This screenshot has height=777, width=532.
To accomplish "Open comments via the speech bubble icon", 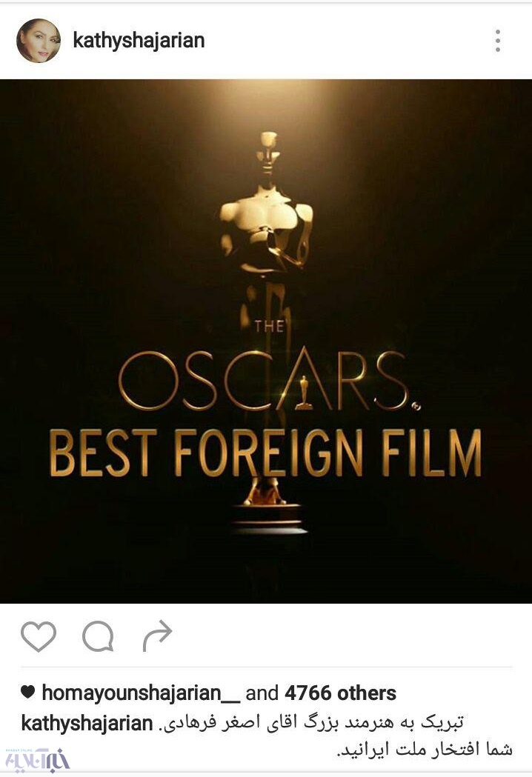I will coord(98,636).
